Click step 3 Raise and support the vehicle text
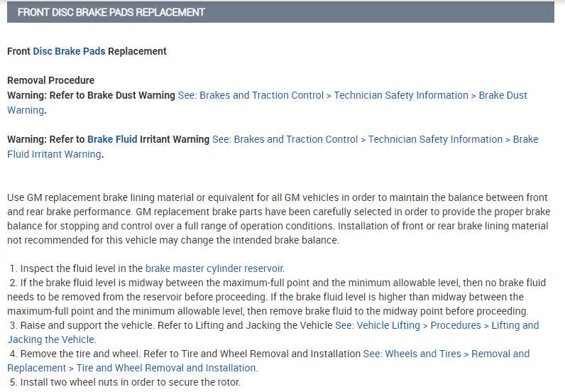Image resolution: width=565 pixels, height=392 pixels. [x=92, y=325]
